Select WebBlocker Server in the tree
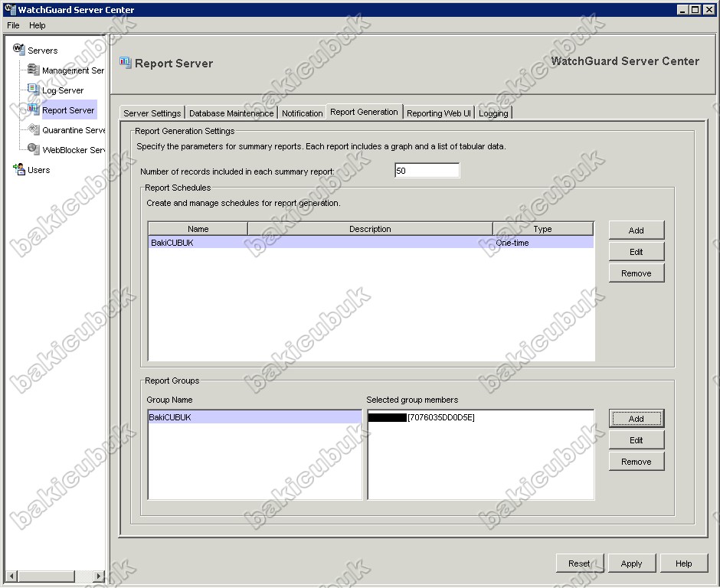The width and height of the screenshot is (720, 588). tap(74, 150)
